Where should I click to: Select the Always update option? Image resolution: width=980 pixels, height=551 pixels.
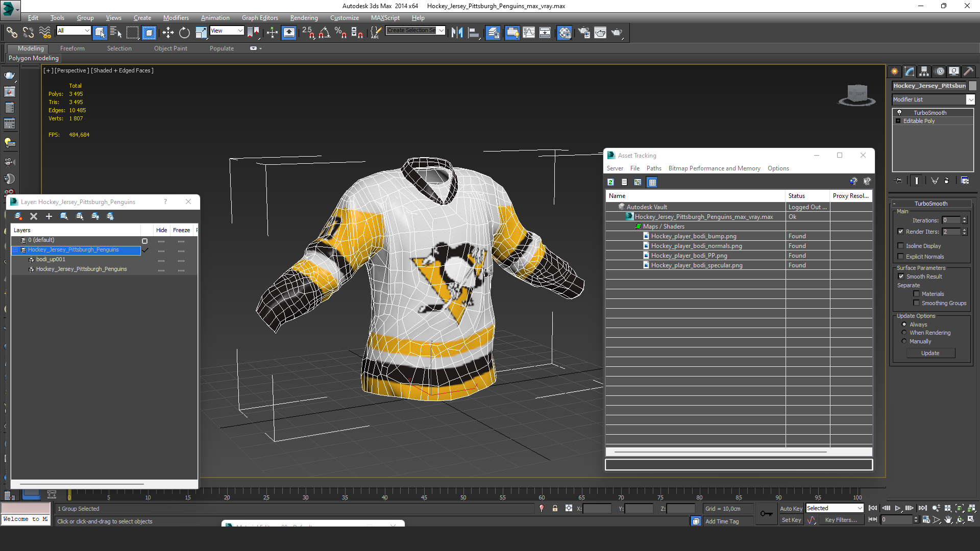click(904, 324)
